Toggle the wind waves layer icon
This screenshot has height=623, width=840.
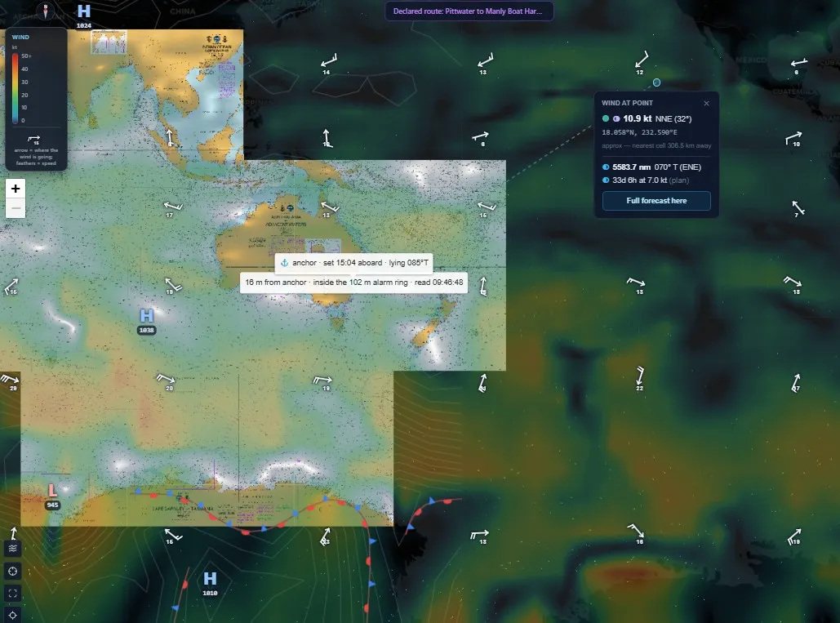pyautogui.click(x=13, y=549)
